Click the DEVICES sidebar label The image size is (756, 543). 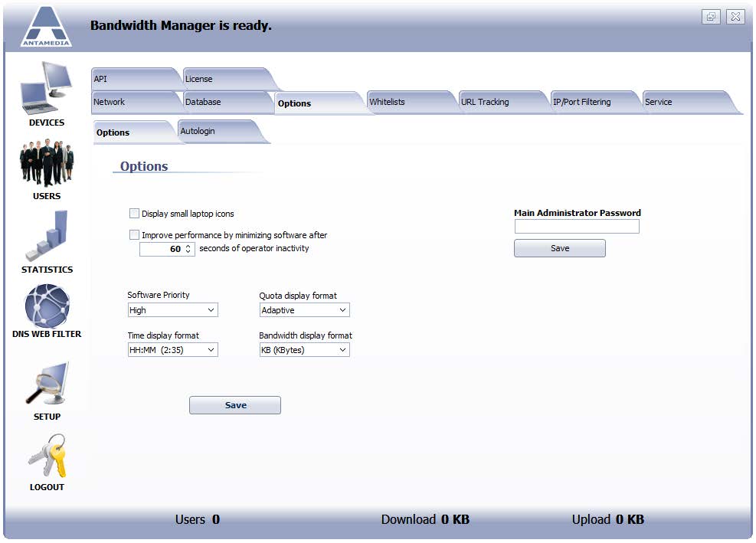47,123
